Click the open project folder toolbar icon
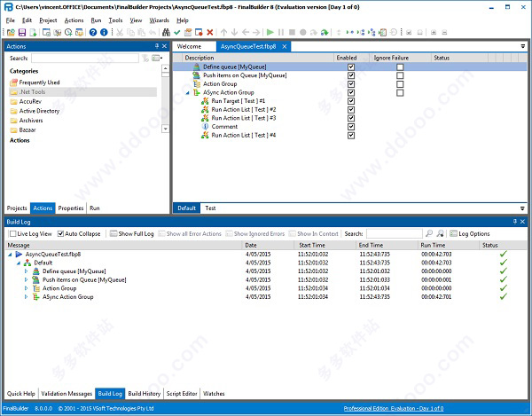The image size is (532, 416). pos(11,32)
